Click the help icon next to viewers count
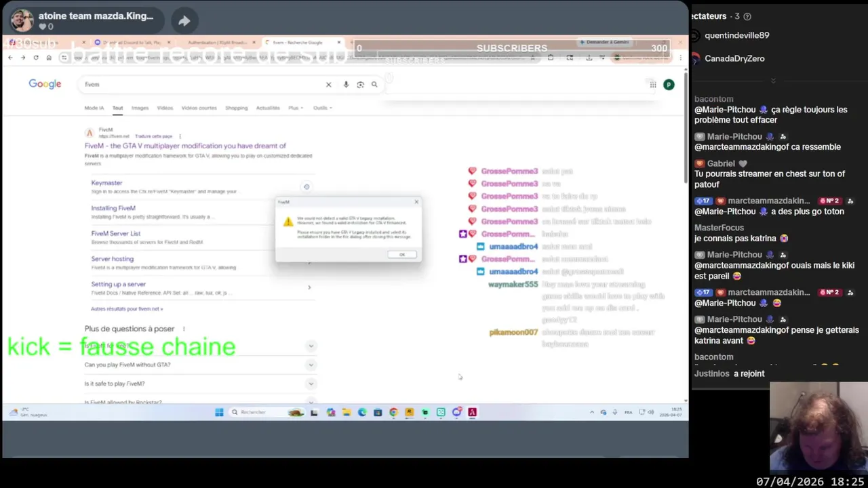Screen dimensions: 868x488 (747, 16)
